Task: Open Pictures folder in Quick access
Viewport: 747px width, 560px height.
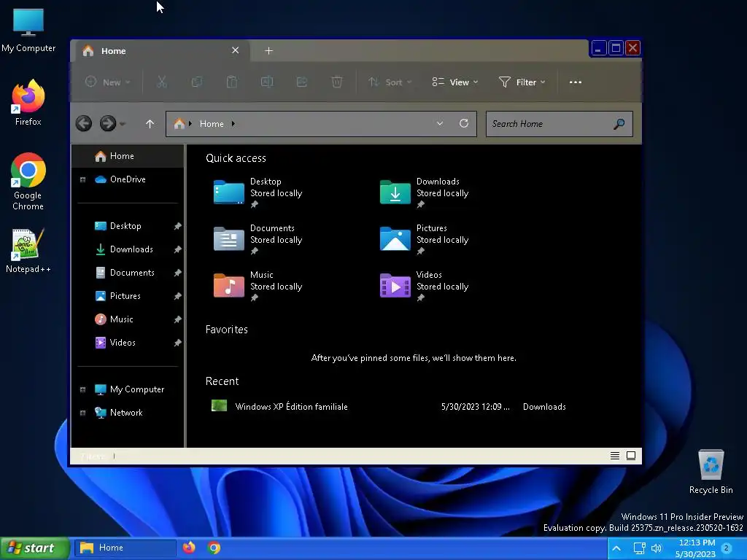Action: tap(424, 239)
